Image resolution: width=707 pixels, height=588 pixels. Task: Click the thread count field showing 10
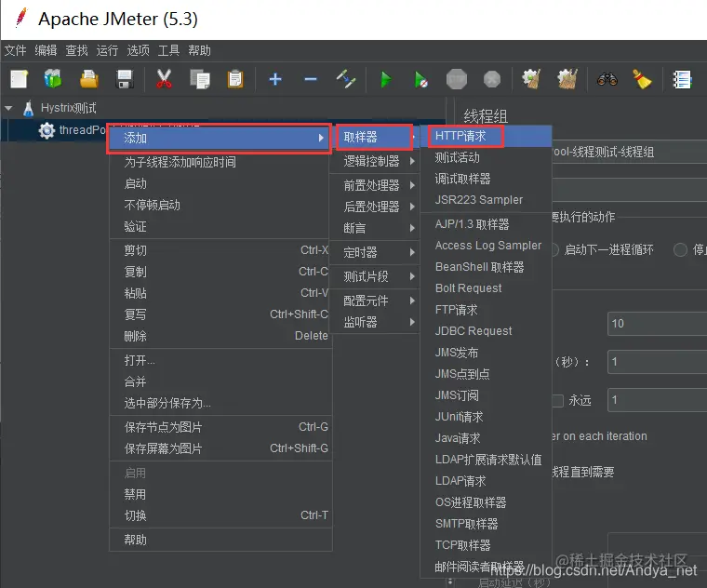pyautogui.click(x=658, y=324)
